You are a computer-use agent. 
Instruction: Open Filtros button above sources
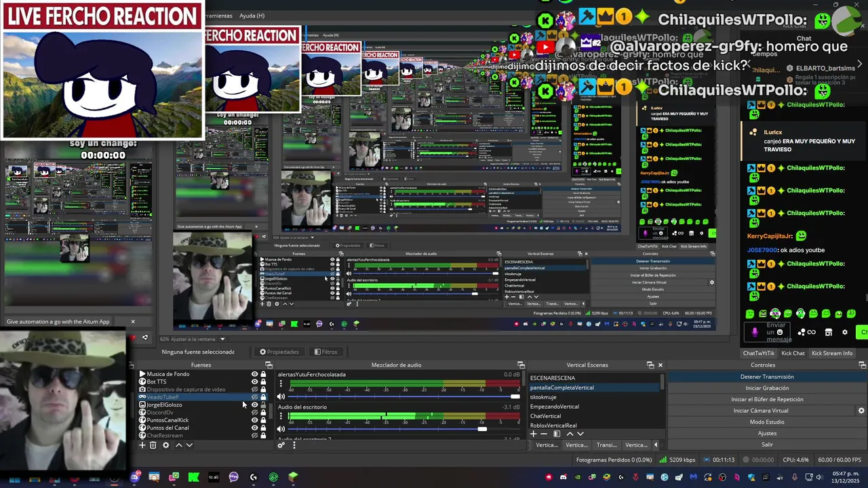tap(325, 352)
